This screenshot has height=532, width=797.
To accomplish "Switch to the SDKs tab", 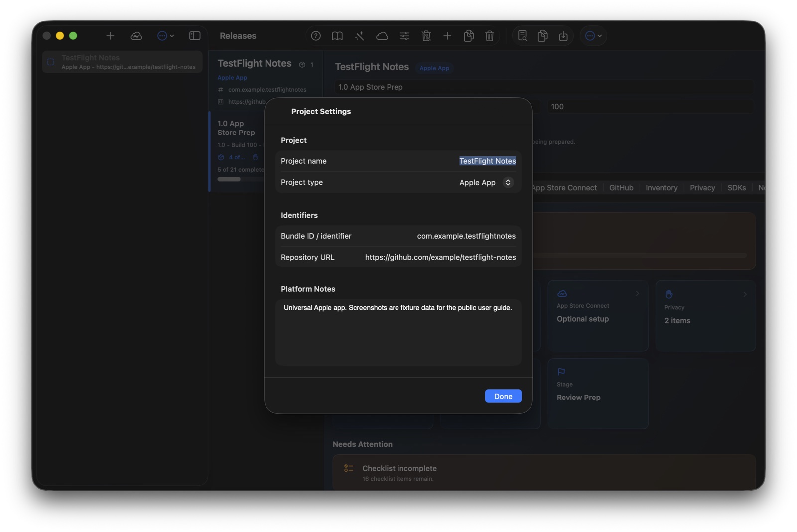I will [x=736, y=188].
